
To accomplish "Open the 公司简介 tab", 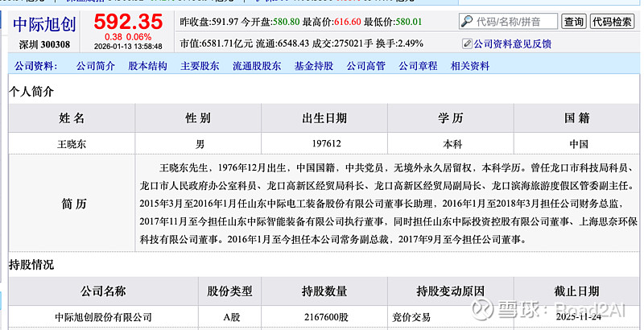I will pyautogui.click(x=95, y=66).
